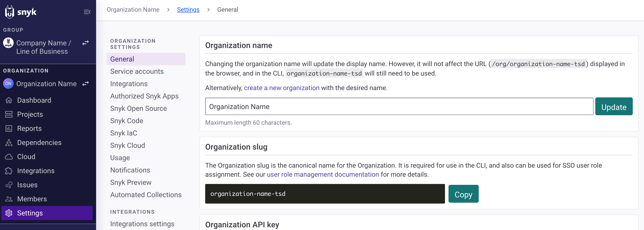Click the Dependencies tree icon
This screenshot has width=644, height=230.
tap(9, 143)
